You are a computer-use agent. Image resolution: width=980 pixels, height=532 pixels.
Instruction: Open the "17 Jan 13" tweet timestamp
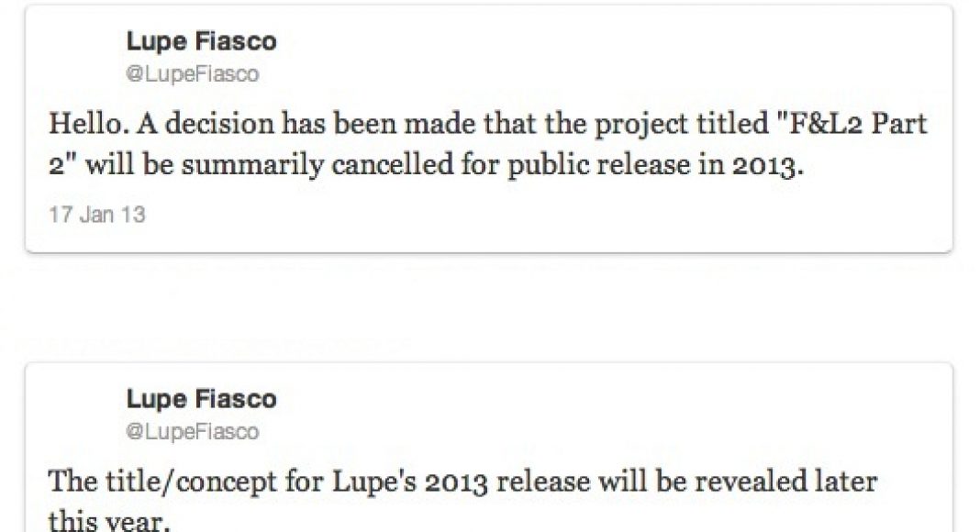96,216
